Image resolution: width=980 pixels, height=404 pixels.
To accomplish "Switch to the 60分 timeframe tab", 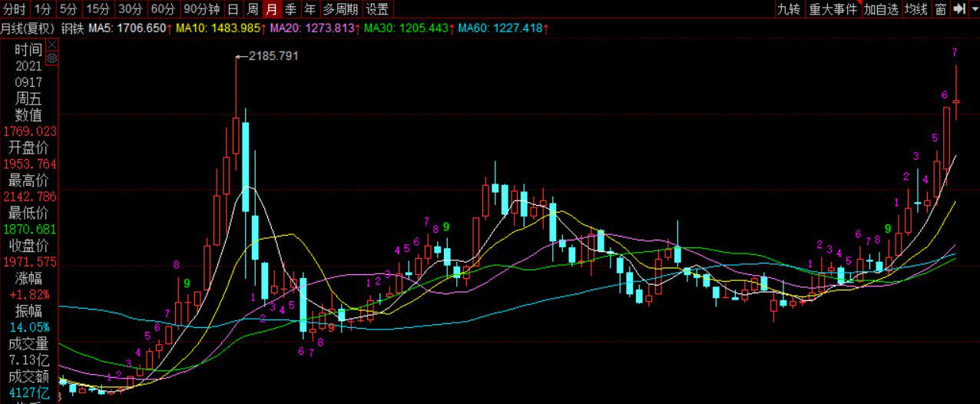I will [x=162, y=9].
